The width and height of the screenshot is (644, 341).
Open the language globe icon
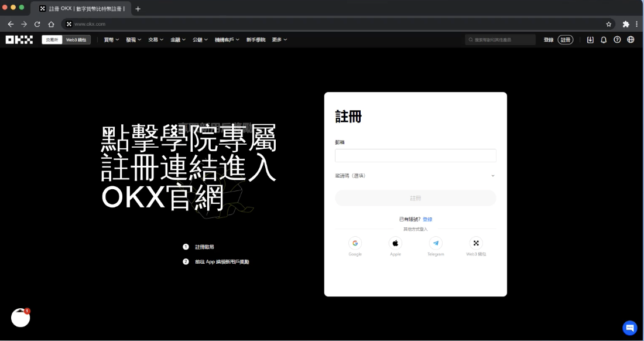[x=631, y=40]
